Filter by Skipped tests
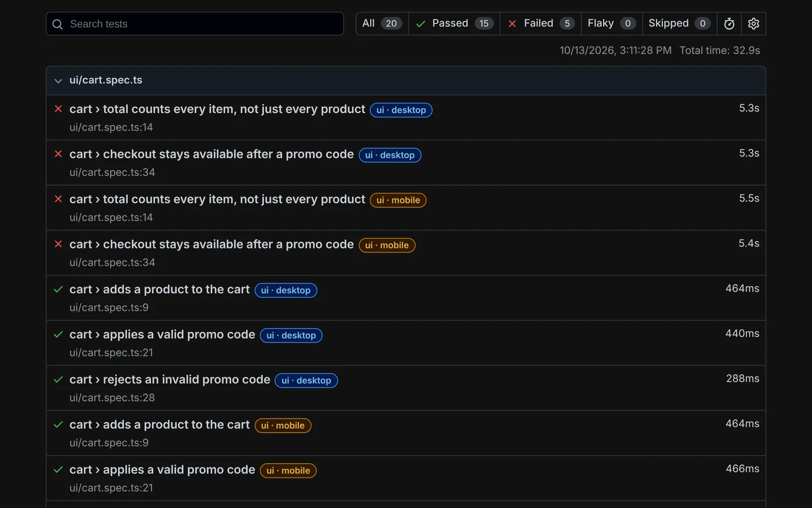812x508 pixels. 680,23
